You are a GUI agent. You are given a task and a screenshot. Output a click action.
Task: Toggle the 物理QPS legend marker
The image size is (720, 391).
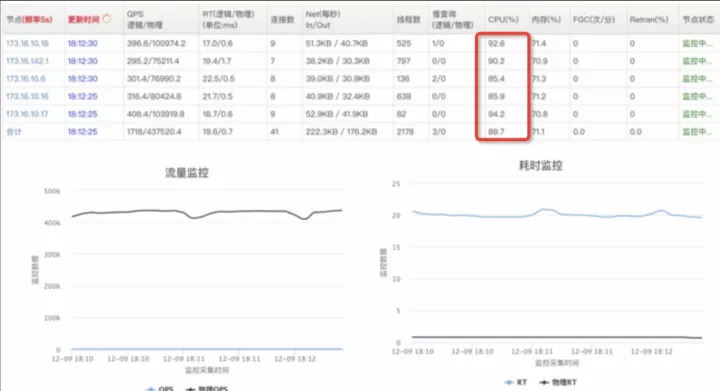coord(206,389)
